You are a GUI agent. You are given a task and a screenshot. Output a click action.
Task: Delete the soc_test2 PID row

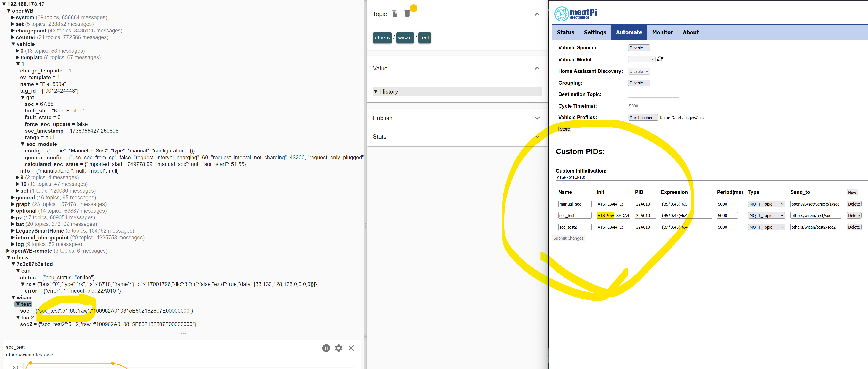pos(854,227)
